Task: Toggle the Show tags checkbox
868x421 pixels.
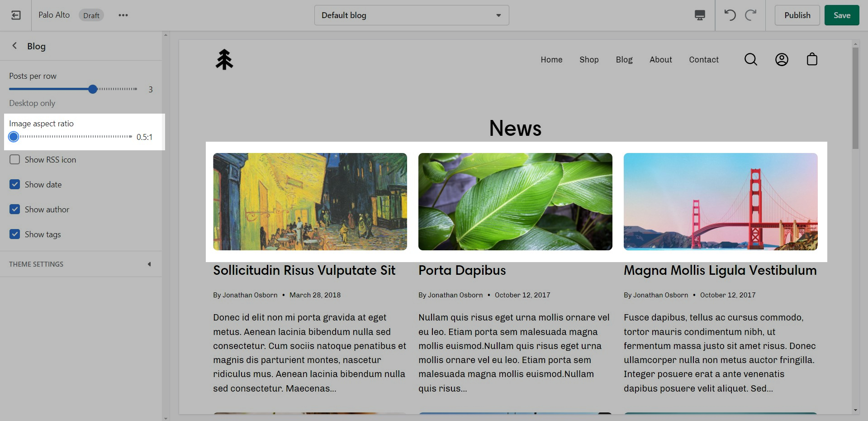Action: point(15,234)
